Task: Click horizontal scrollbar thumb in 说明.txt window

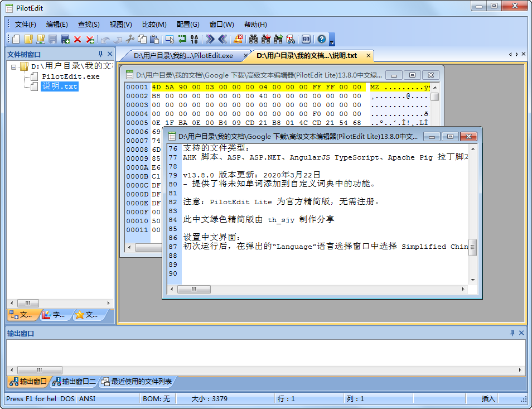Action: click(194, 289)
